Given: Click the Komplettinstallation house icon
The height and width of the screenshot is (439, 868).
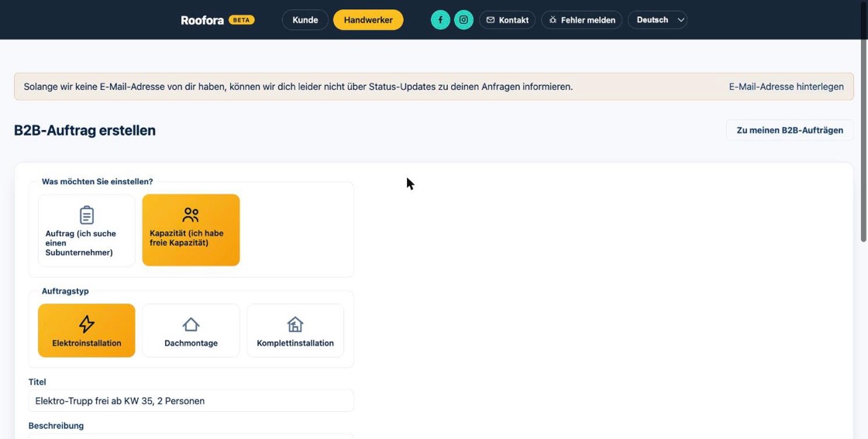Looking at the screenshot, I should pos(295,324).
